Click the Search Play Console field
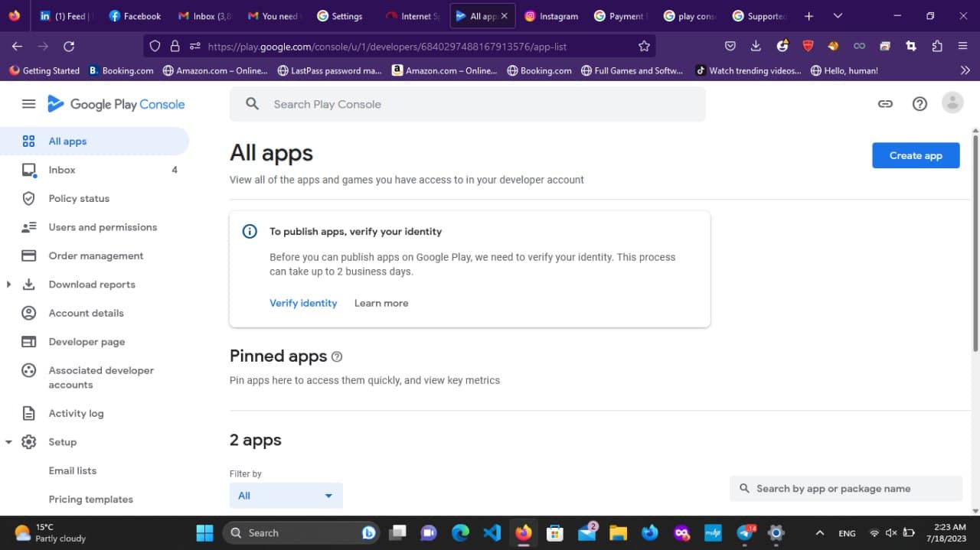The height and width of the screenshot is (550, 980). click(467, 104)
